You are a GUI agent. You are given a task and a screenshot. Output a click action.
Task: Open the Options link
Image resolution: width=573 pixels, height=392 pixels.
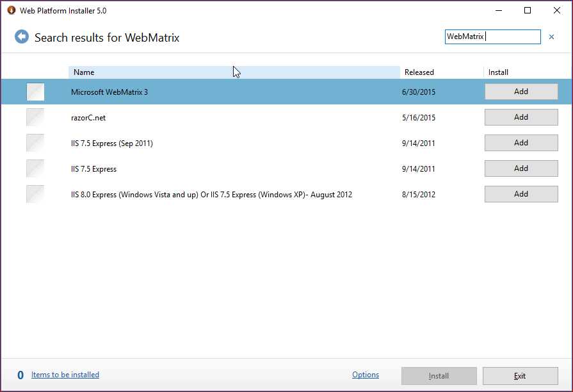(366, 375)
